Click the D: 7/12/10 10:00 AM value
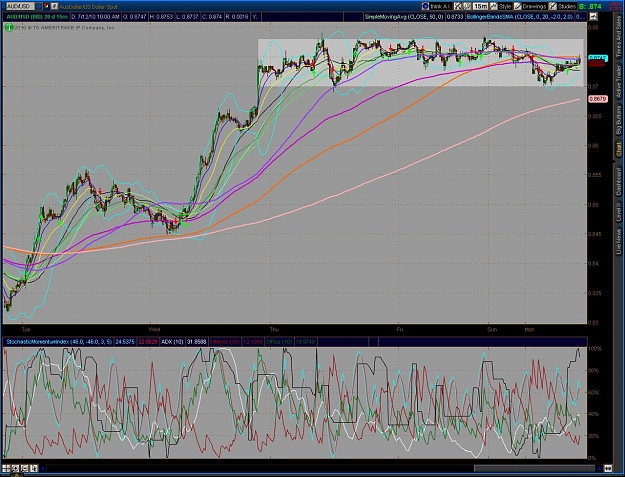The height and width of the screenshot is (477, 625). coord(95,17)
